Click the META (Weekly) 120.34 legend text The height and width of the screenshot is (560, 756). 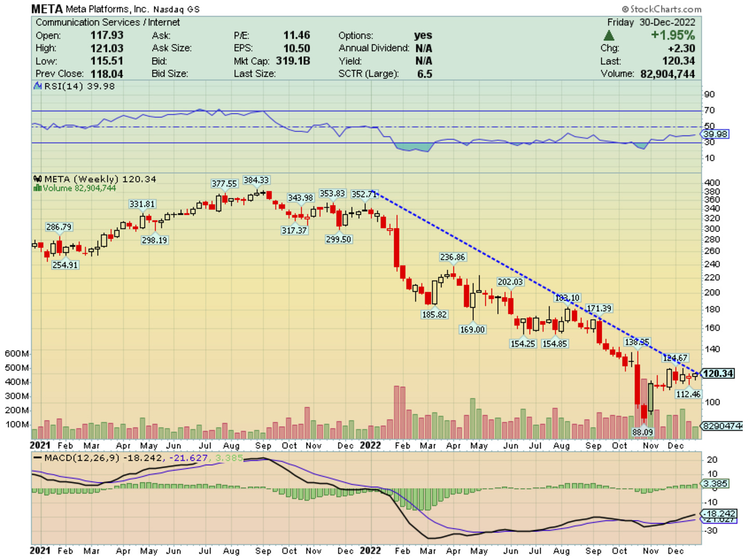pyautogui.click(x=100, y=179)
